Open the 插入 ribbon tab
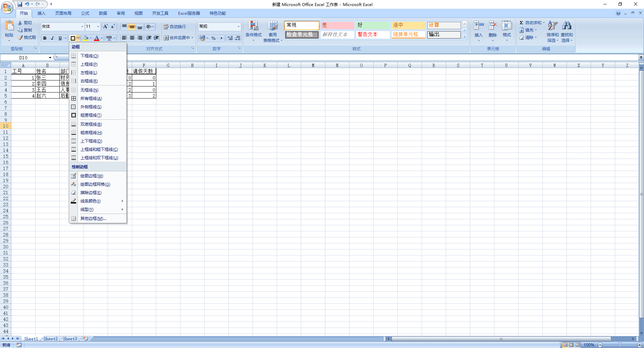 pos(41,13)
